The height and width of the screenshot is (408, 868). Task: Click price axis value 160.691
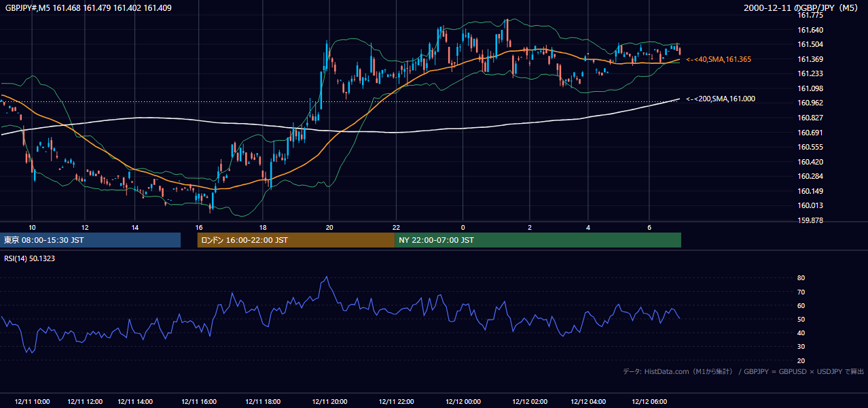click(x=811, y=133)
